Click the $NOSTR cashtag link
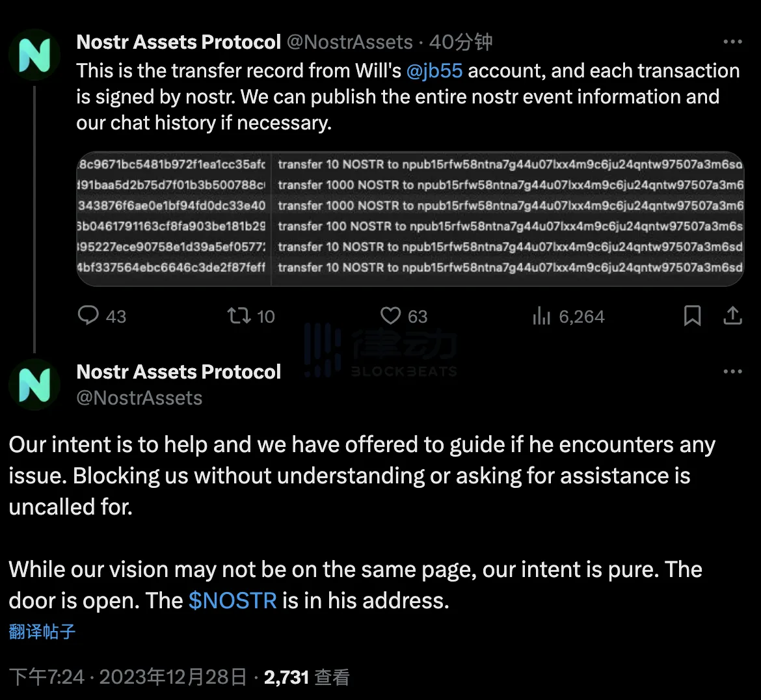Image resolution: width=761 pixels, height=700 pixels. [x=233, y=600]
